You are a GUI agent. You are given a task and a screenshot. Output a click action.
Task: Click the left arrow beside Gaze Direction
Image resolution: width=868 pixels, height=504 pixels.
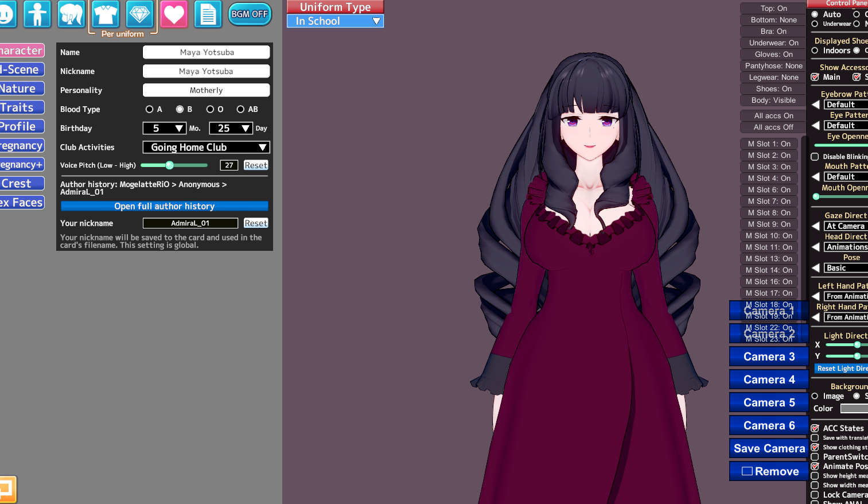pos(816,226)
